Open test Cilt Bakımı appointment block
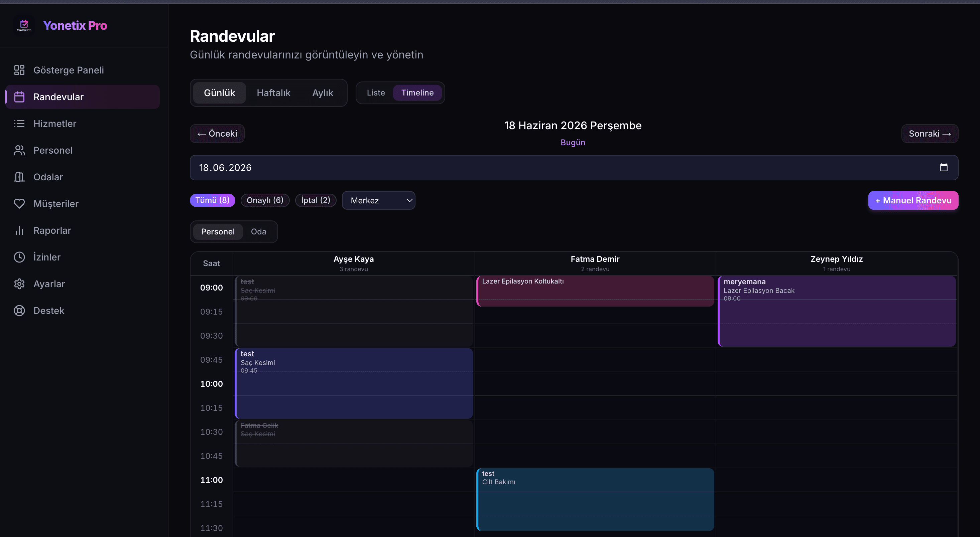The width and height of the screenshot is (980, 537). coord(595,499)
